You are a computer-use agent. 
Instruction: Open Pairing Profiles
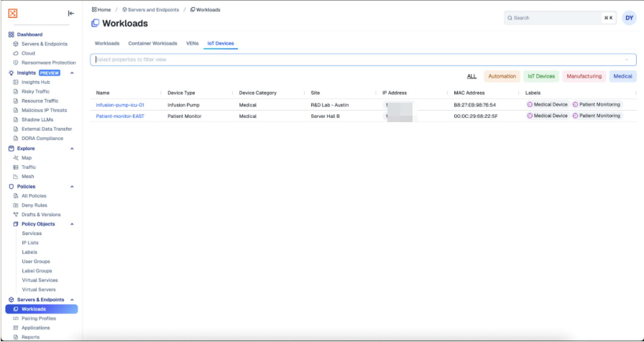pos(39,318)
